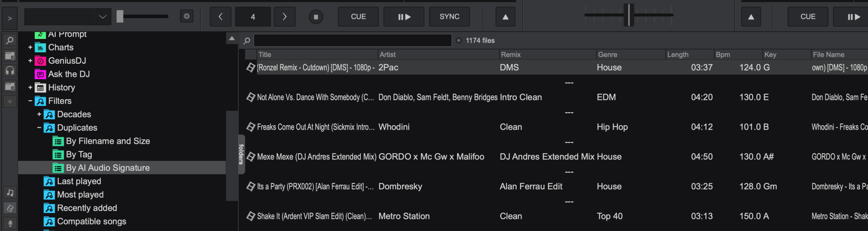This screenshot has width=868, height=231.
Task: Collapse the Duplicates filter folder
Action: pyautogui.click(x=39, y=128)
